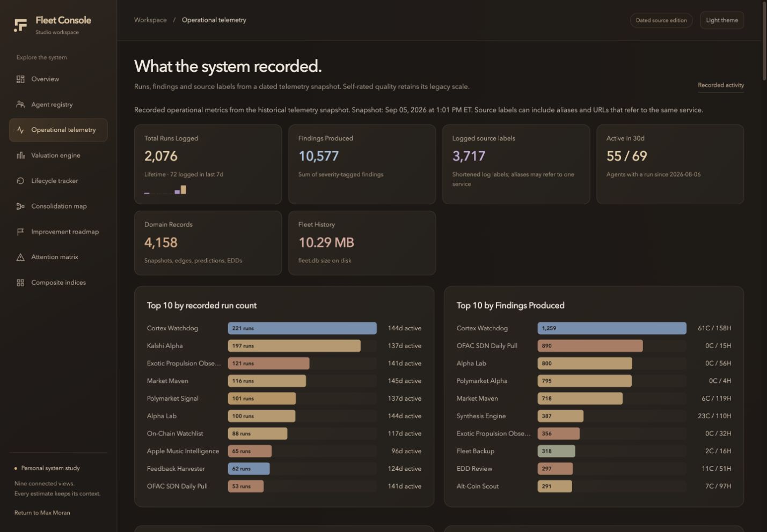
Task: Click the Exotic Propulsion run count row label
Action: tap(184, 364)
